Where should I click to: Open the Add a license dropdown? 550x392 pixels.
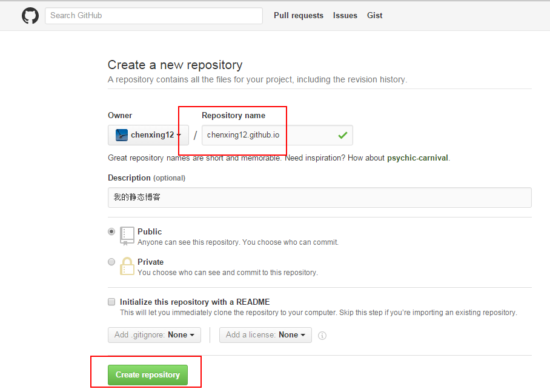pyautogui.click(x=265, y=335)
